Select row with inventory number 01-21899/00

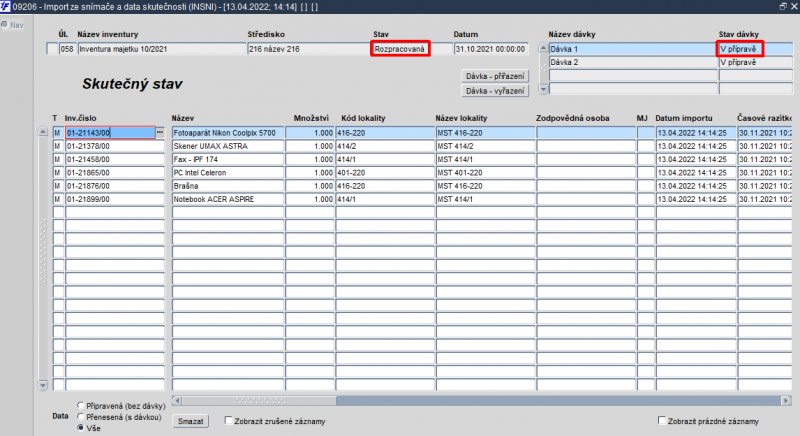(x=115, y=199)
